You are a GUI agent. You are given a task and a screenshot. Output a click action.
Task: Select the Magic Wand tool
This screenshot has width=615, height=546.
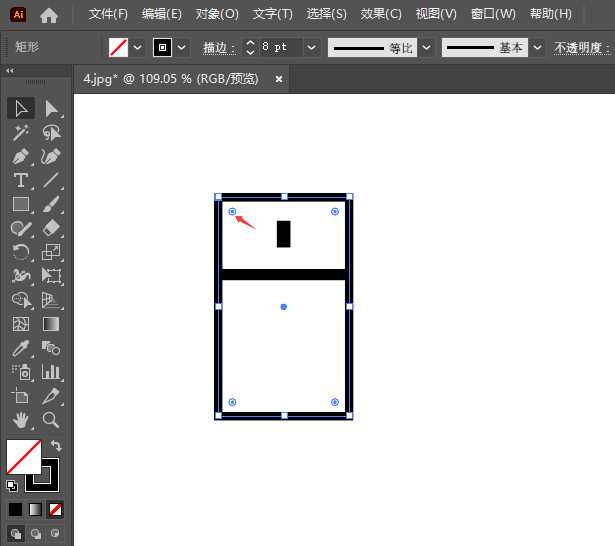tap(21, 133)
